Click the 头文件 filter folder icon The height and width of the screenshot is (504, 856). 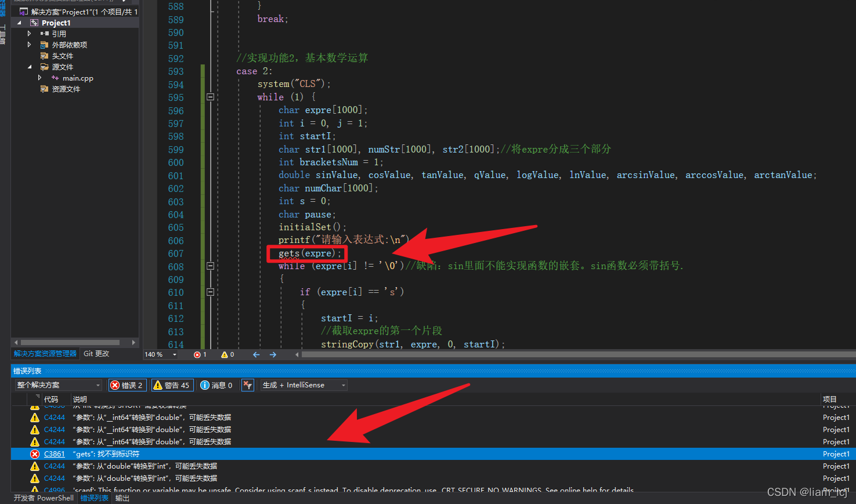coord(45,56)
